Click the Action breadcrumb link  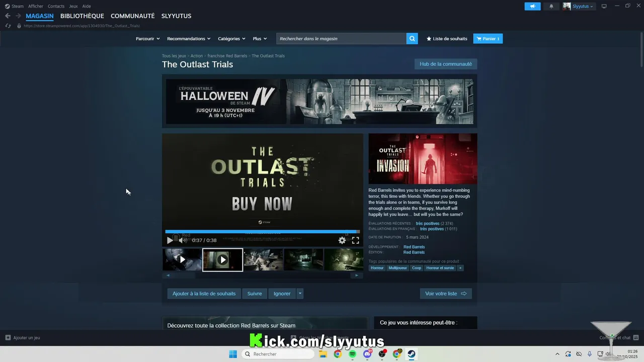pyautogui.click(x=197, y=56)
